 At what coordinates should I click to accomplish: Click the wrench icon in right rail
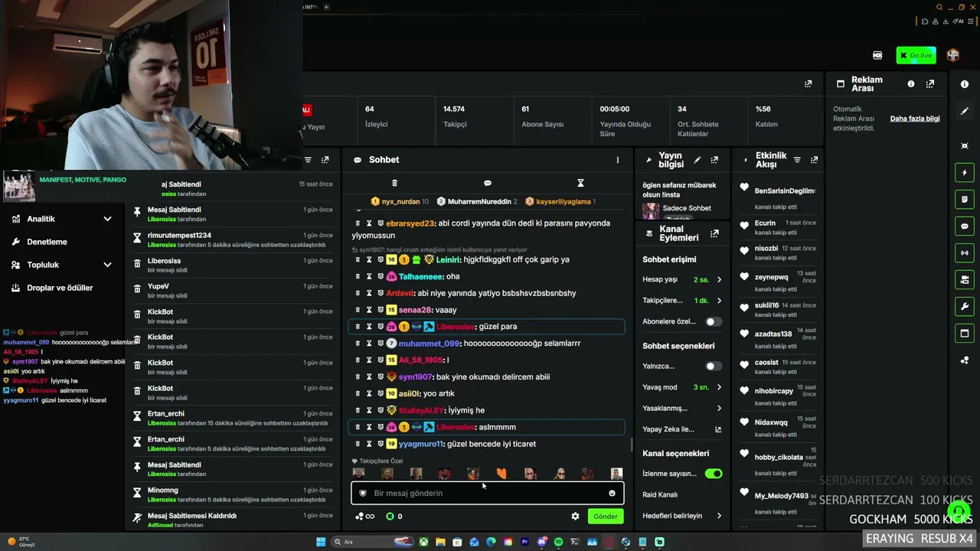(965, 307)
